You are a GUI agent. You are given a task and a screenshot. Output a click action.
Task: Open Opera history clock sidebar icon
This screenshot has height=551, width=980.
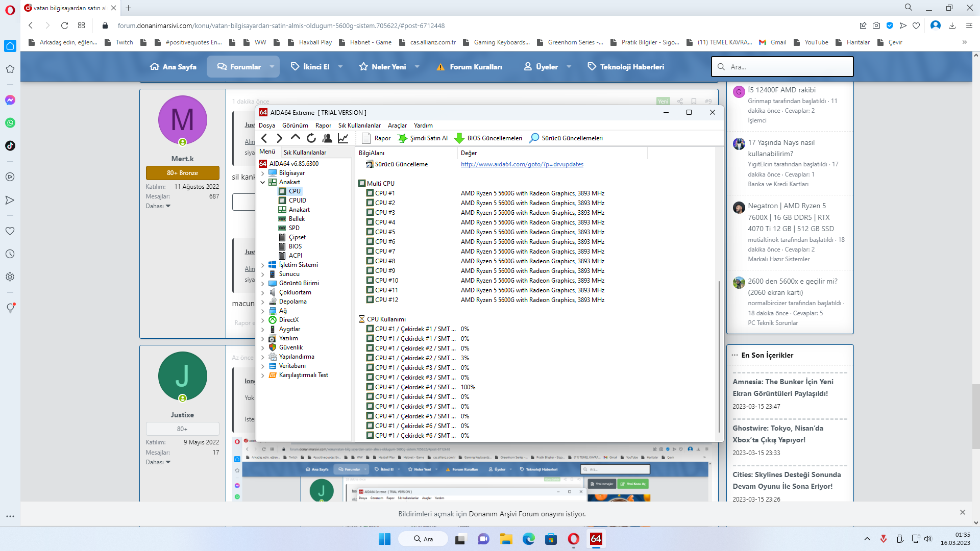coord(10,254)
